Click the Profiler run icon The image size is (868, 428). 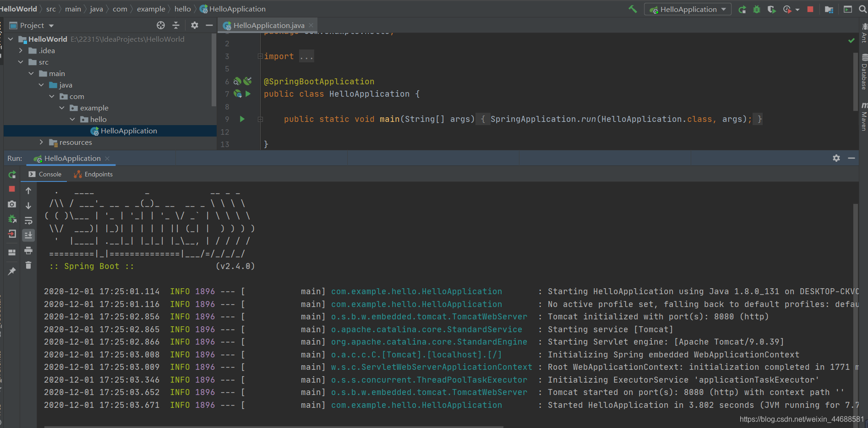coord(787,9)
